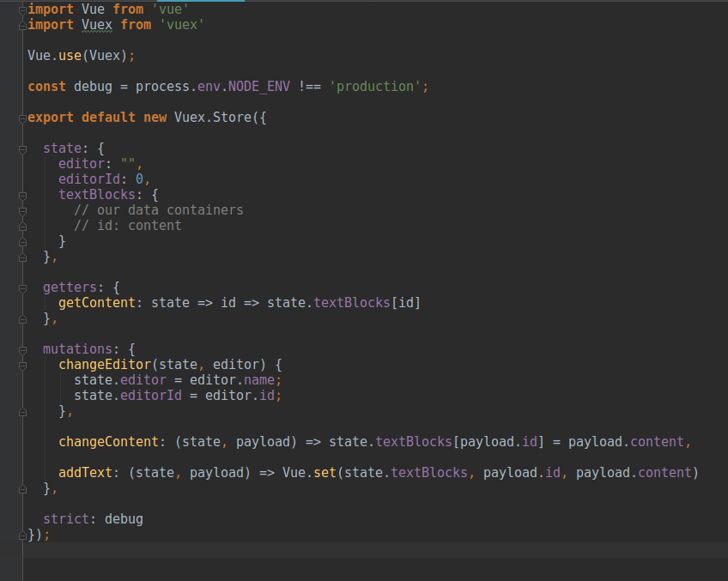Click the 'vue' string in first import

point(170,9)
